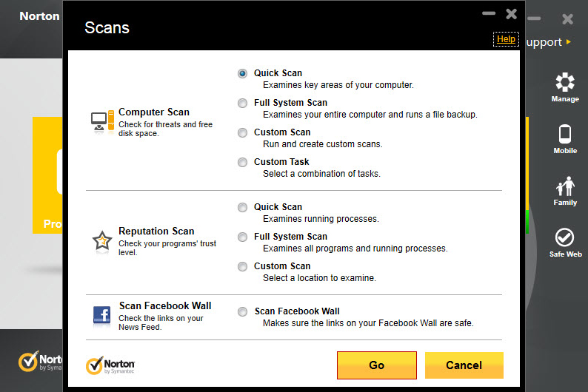Open the Family icon in sidebar
588x392 pixels.
565,186
